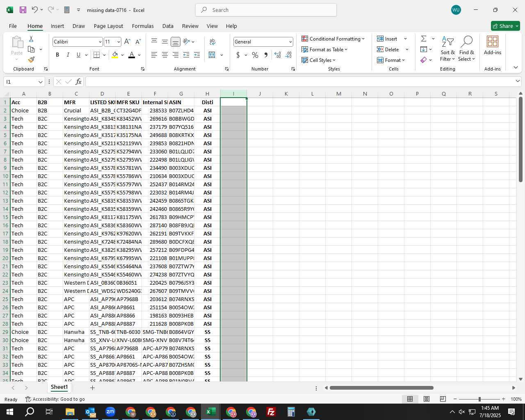Expand Conditional Formatting menu
Image resolution: width=525 pixels, height=420 pixels.
(333, 39)
